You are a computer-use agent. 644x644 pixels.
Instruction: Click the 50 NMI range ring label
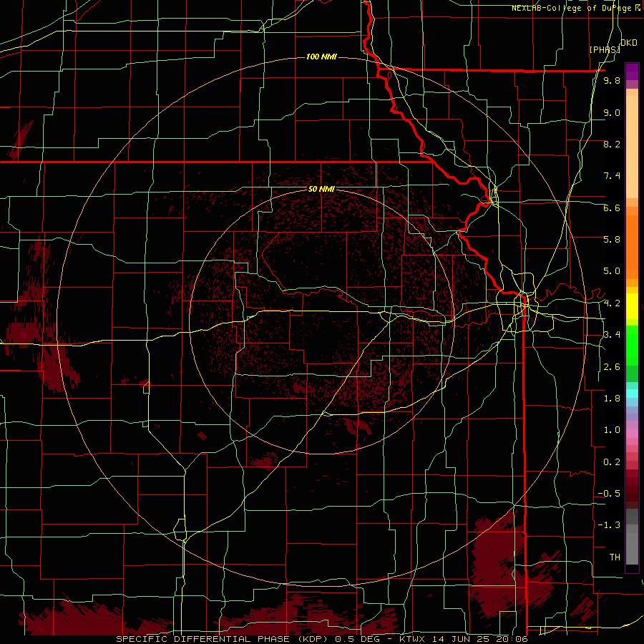pyautogui.click(x=321, y=189)
